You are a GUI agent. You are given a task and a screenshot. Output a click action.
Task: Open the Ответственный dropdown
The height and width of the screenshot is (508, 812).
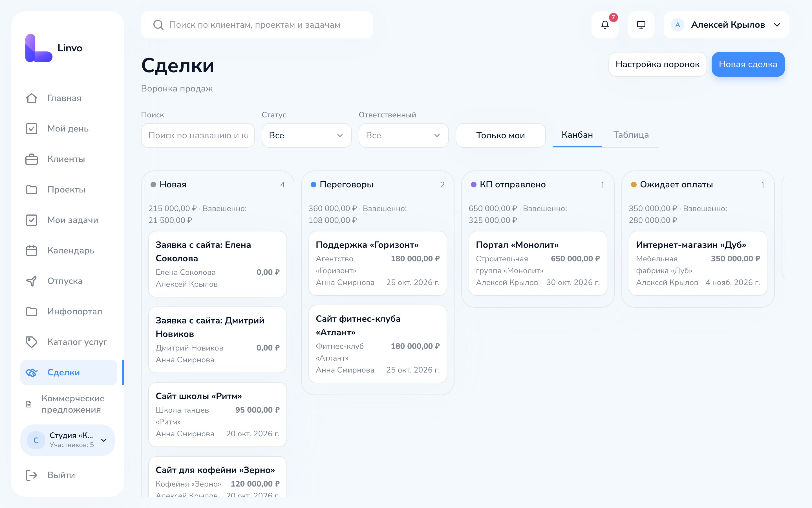(403, 135)
